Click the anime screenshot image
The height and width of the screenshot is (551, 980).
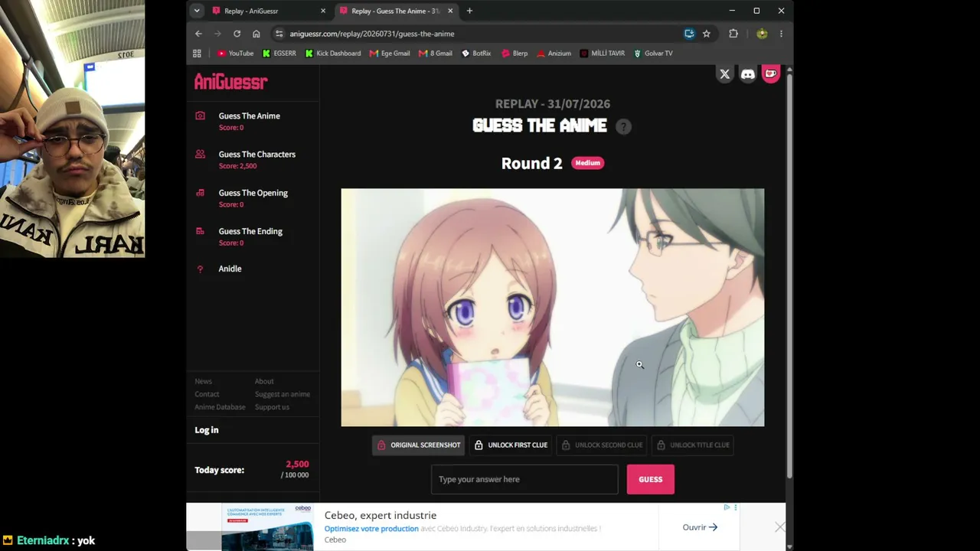(553, 308)
